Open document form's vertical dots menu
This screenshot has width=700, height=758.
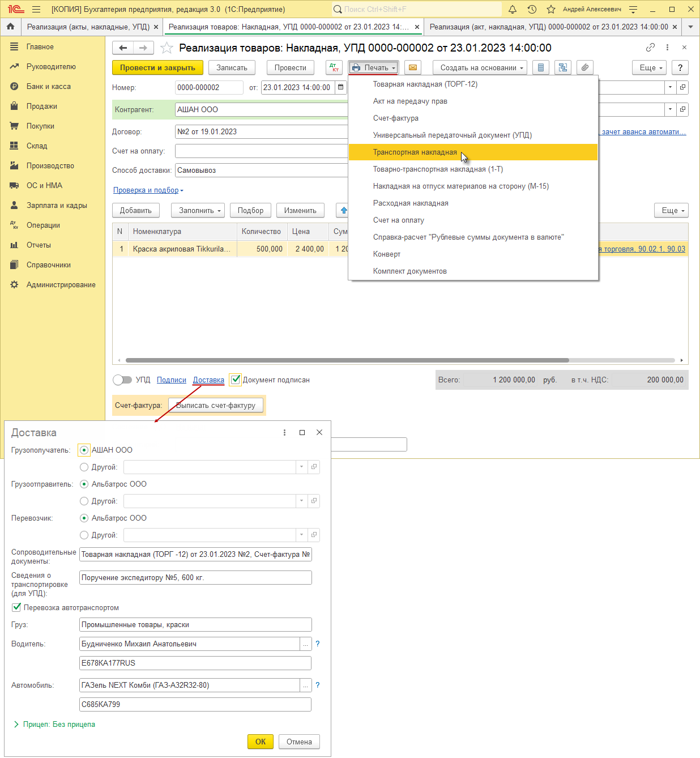[x=667, y=48]
